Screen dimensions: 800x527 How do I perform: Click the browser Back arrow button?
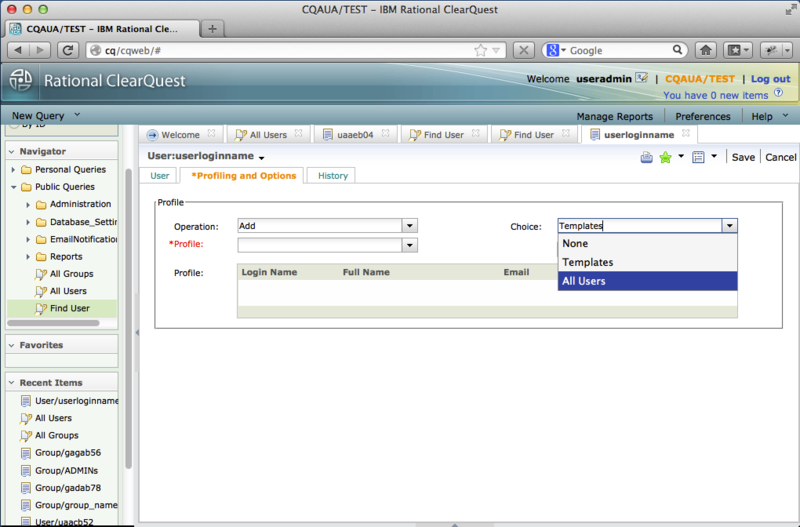coord(19,50)
